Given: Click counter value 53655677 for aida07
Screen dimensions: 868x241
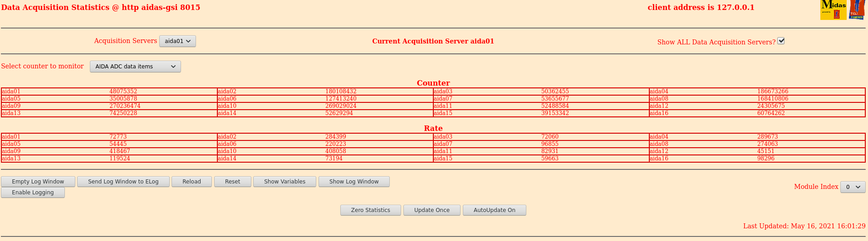Looking at the screenshot, I should coord(555,99).
